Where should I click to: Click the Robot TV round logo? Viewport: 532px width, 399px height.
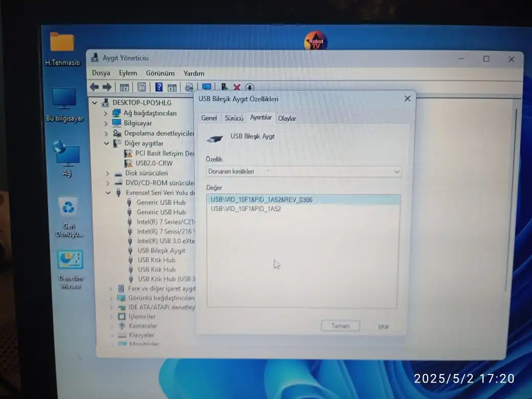click(x=316, y=41)
